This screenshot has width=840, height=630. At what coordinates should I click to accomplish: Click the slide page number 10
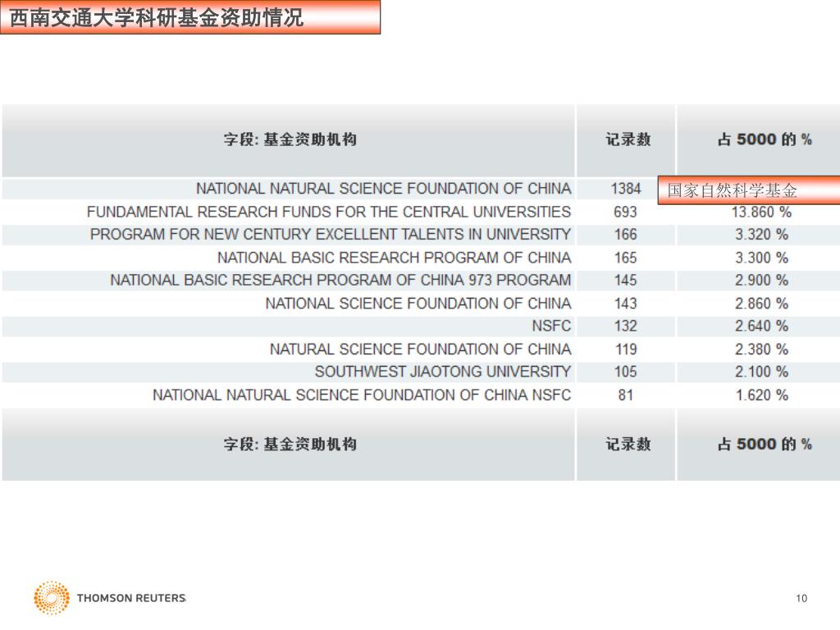[801, 598]
